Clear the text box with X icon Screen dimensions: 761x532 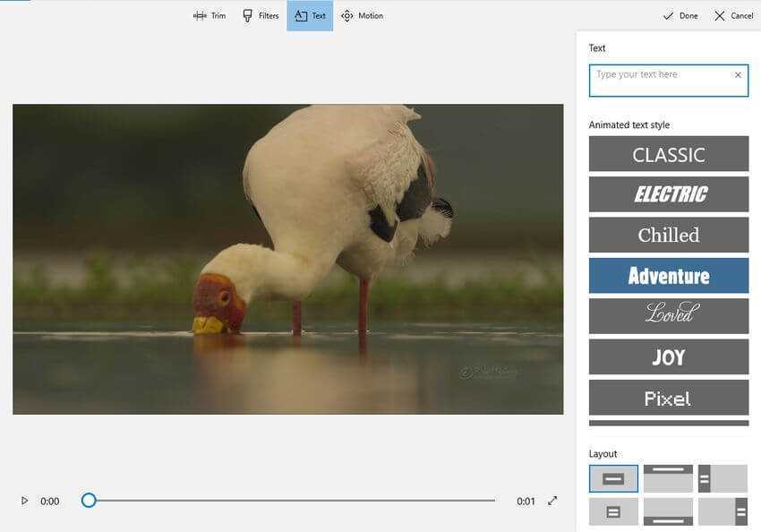738,74
